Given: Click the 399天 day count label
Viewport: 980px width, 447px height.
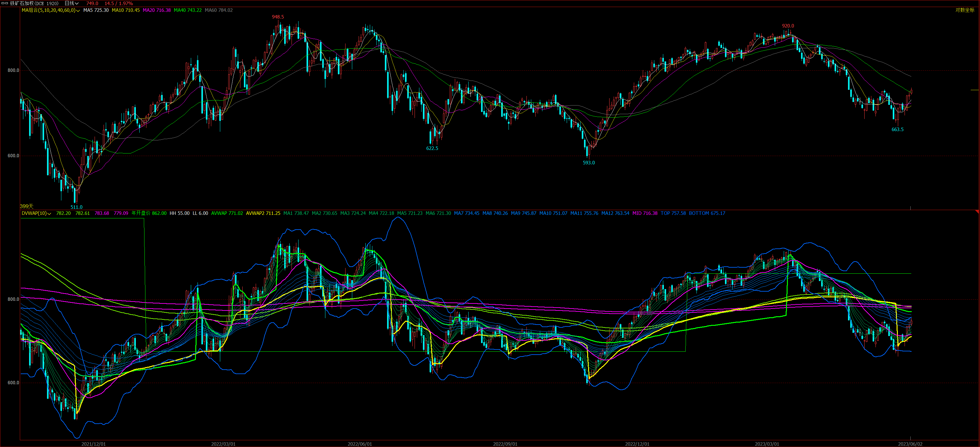Looking at the screenshot, I should (x=27, y=206).
